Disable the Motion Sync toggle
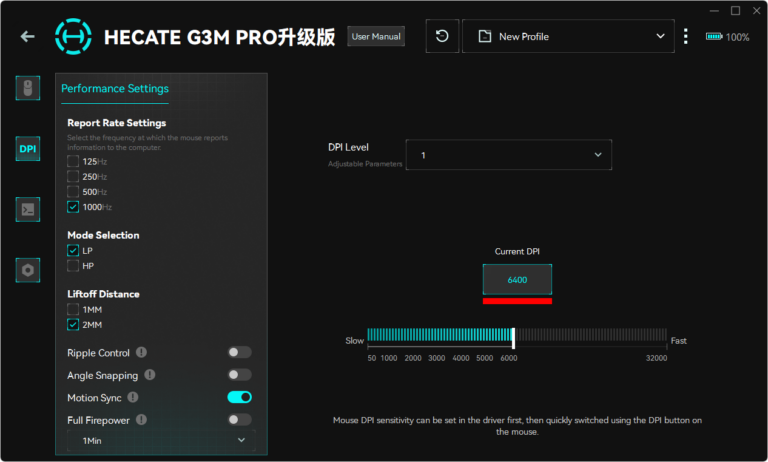Screen dimensions: 768x462 [x=239, y=397]
